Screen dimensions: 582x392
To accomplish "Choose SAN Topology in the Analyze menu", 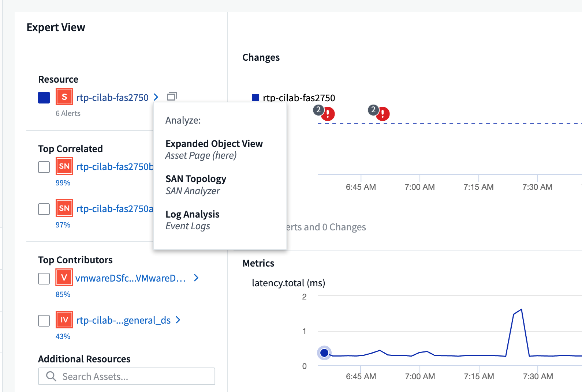I will pyautogui.click(x=195, y=179).
